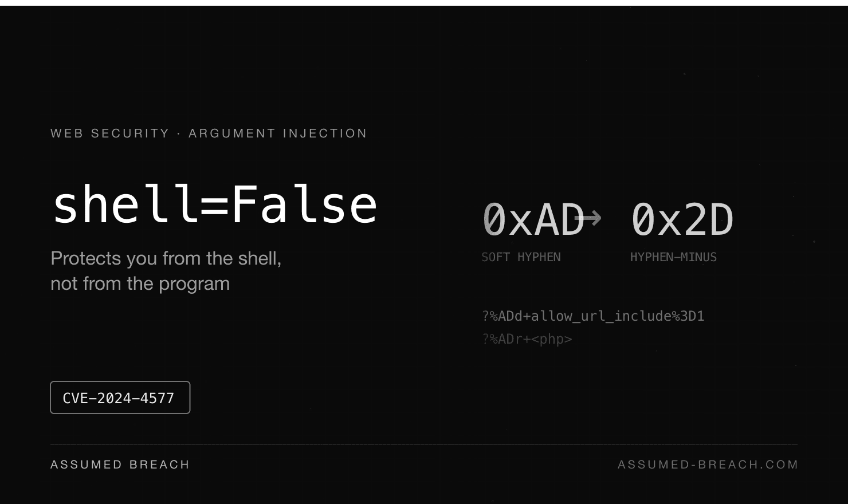Click the middle dot separating the category labels

tap(179, 133)
